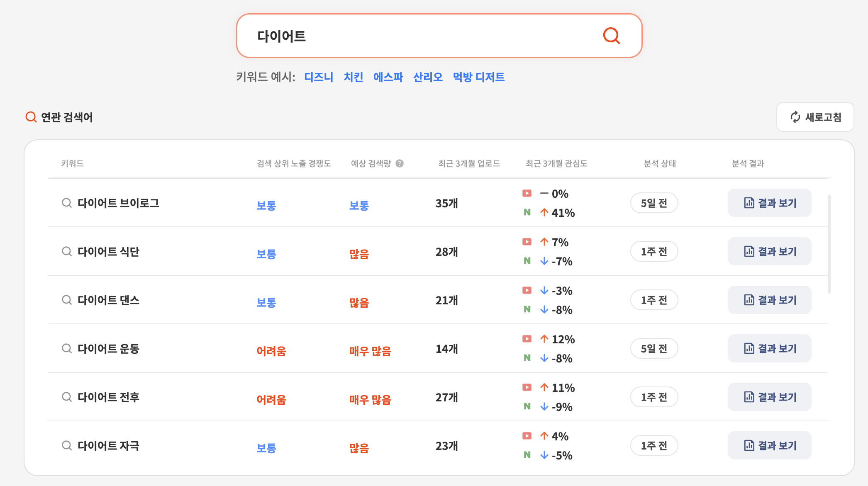
Task: Select the 먹방 디저트 example keyword link
Action: tap(479, 77)
